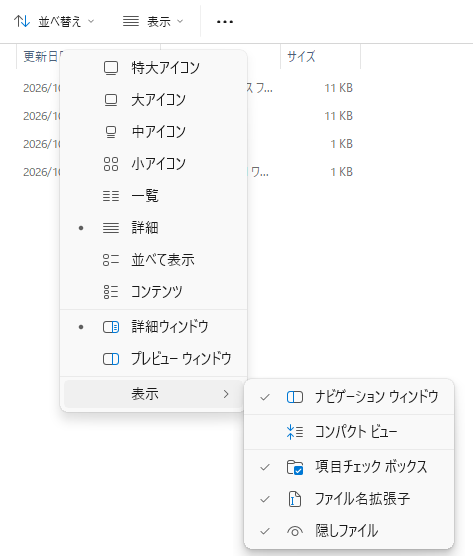
Task: Click the navigation pane icon in submenu
Action: pyautogui.click(x=295, y=397)
